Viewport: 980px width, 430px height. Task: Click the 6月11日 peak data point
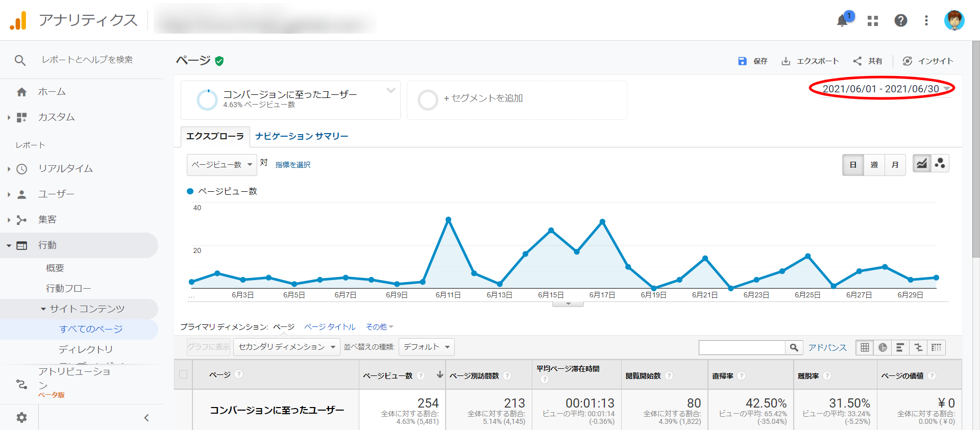click(448, 220)
